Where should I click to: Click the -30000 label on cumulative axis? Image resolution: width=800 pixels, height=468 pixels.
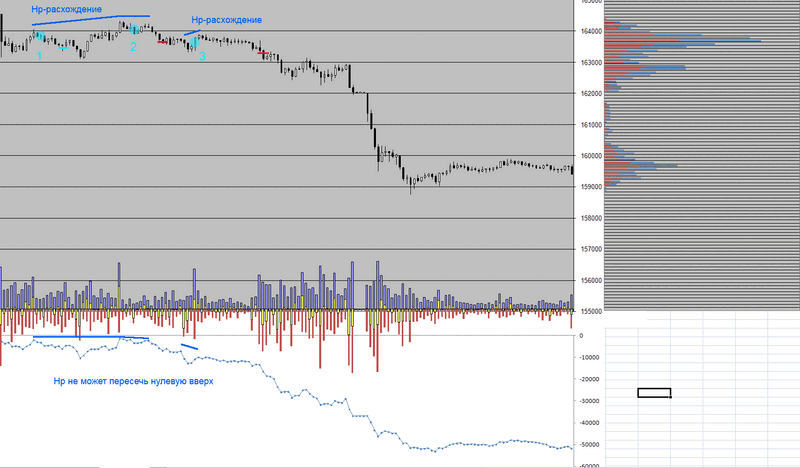pos(590,401)
